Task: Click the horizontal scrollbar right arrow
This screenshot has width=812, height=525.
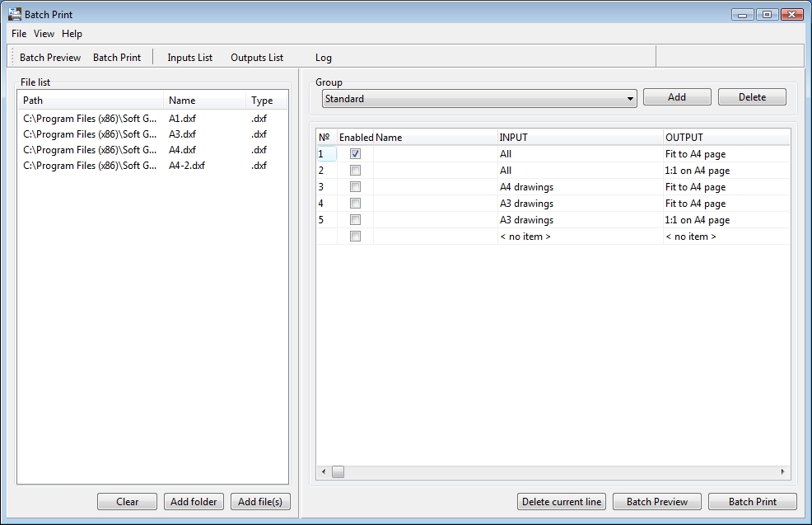Action: click(782, 472)
